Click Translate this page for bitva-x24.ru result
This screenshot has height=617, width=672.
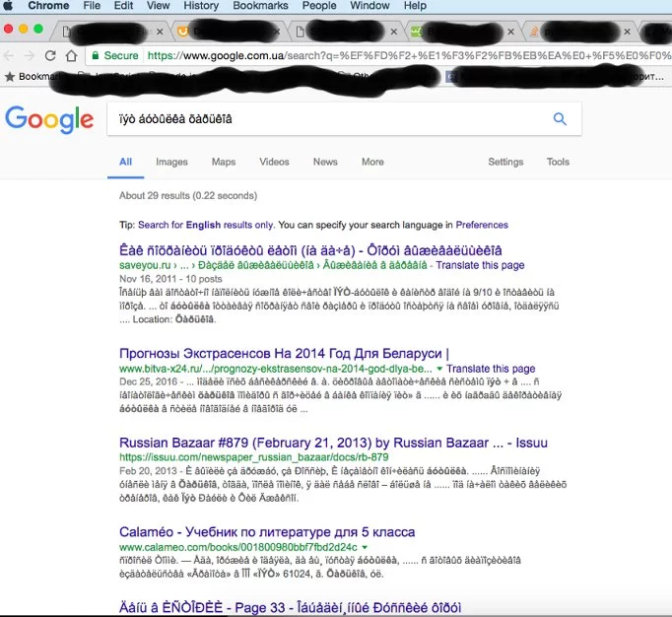[x=491, y=369]
